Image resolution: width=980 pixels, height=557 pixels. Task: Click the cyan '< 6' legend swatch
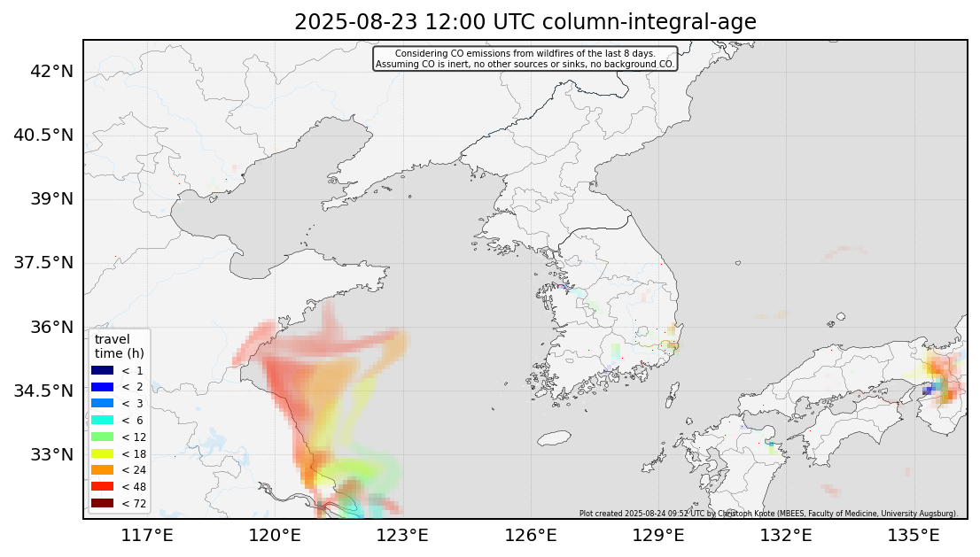pyautogui.click(x=103, y=420)
